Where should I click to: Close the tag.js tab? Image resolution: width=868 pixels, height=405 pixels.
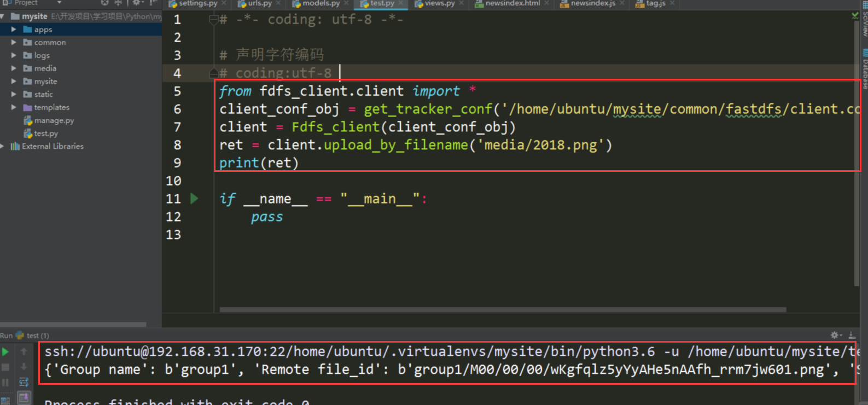672,3
